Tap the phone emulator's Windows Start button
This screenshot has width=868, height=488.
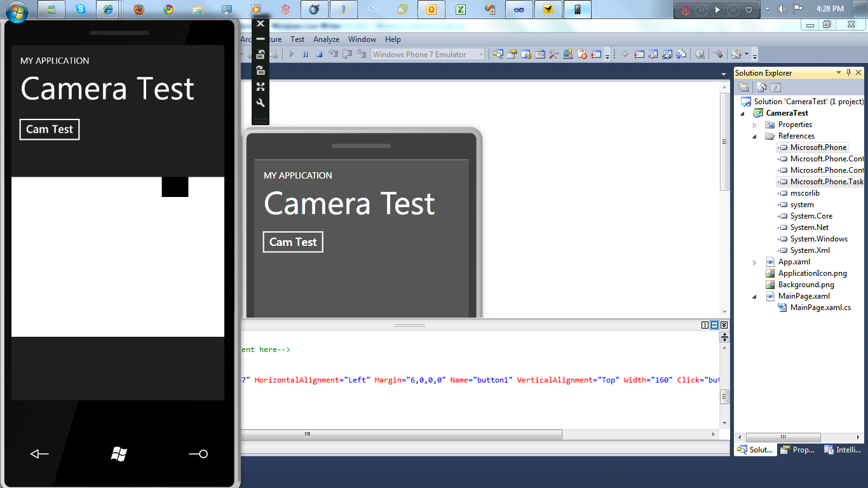(119, 454)
